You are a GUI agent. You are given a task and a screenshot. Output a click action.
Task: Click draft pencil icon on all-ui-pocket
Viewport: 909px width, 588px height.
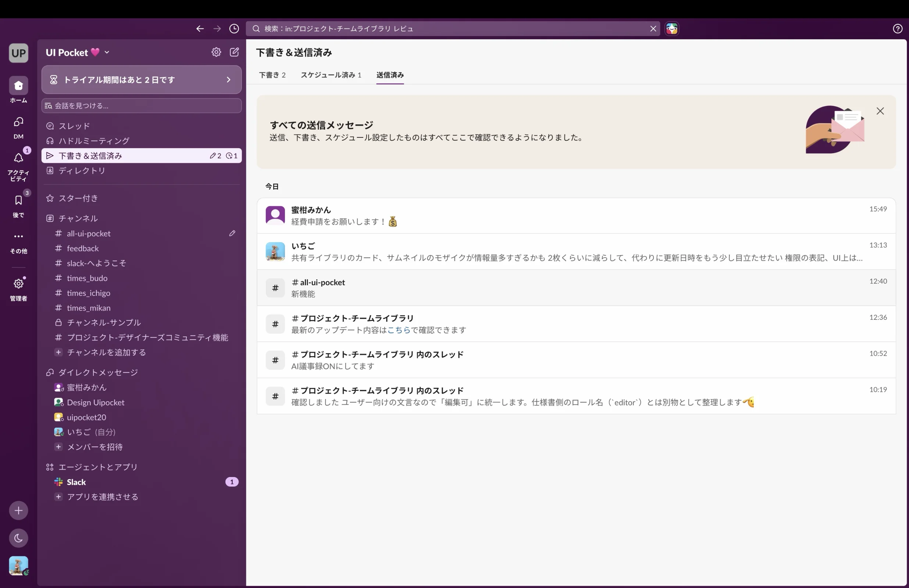pos(232,233)
